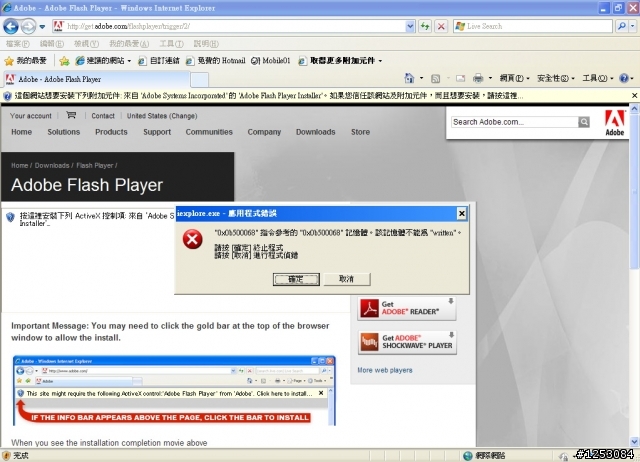Click the 取消 button in error dialog
This screenshot has width=640, height=462.
click(347, 279)
